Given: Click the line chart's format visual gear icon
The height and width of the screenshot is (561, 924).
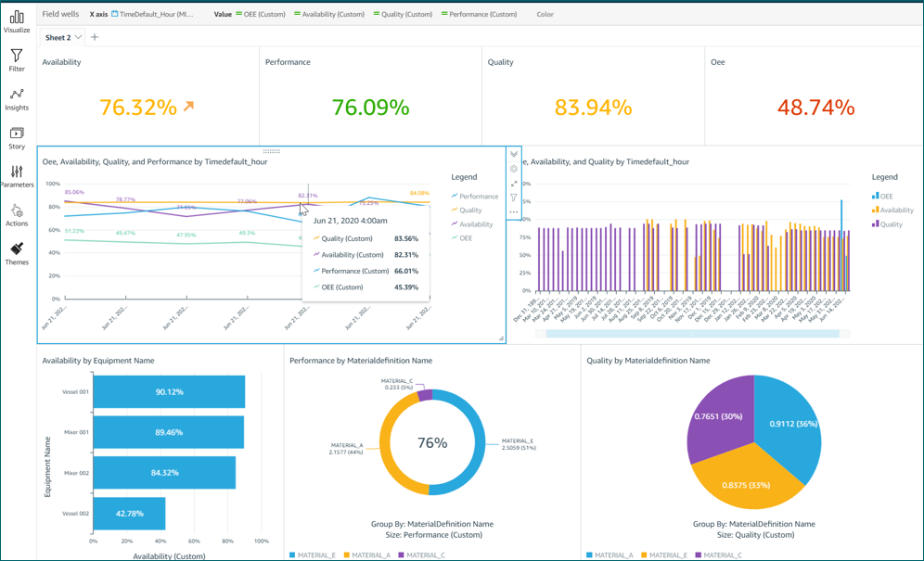Looking at the screenshot, I should coord(514,169).
